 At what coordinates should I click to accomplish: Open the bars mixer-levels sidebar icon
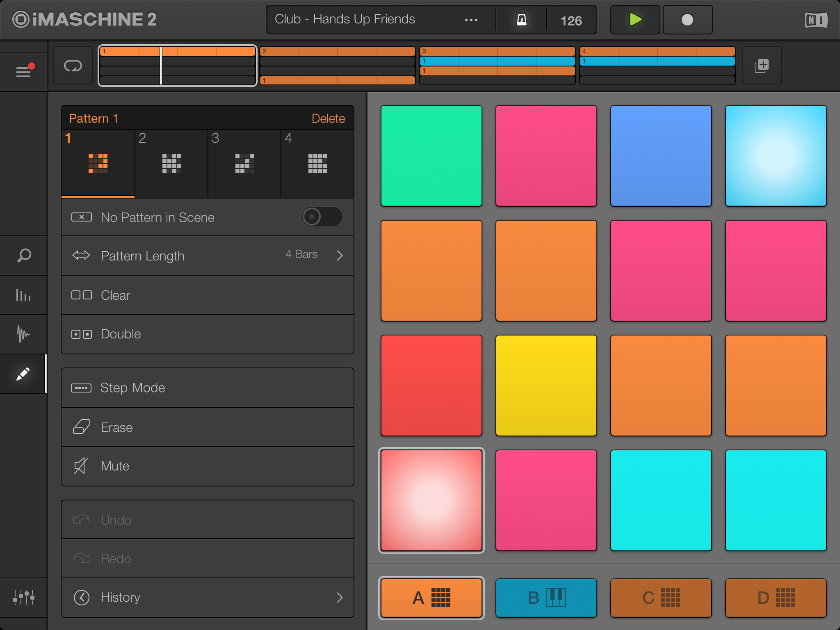pyautogui.click(x=24, y=295)
